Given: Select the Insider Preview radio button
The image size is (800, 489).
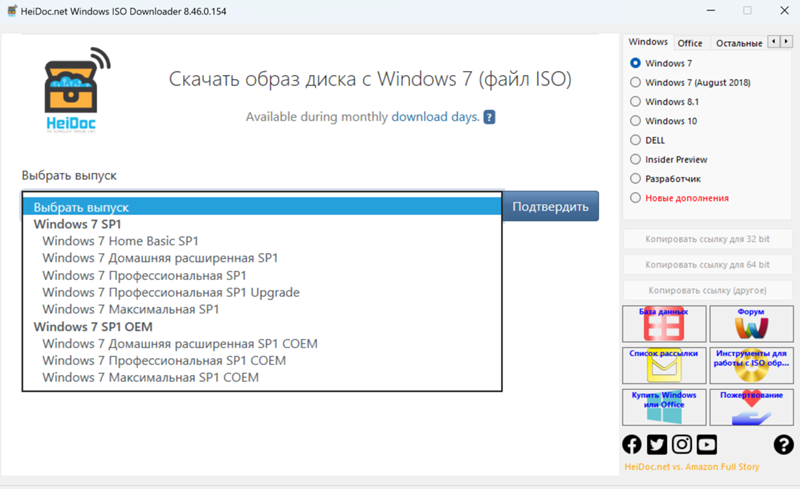Looking at the screenshot, I should click(x=635, y=159).
